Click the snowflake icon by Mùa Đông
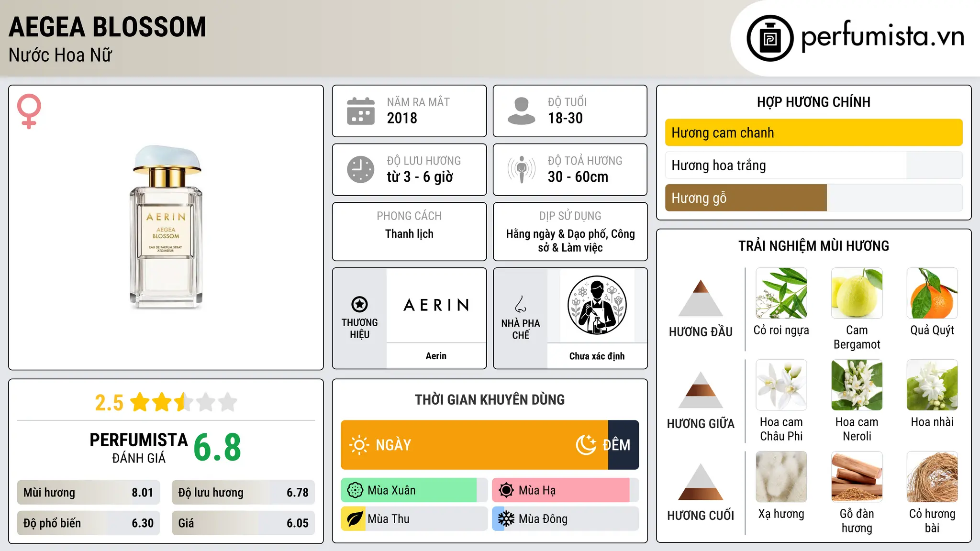This screenshot has width=980, height=551. click(x=506, y=519)
